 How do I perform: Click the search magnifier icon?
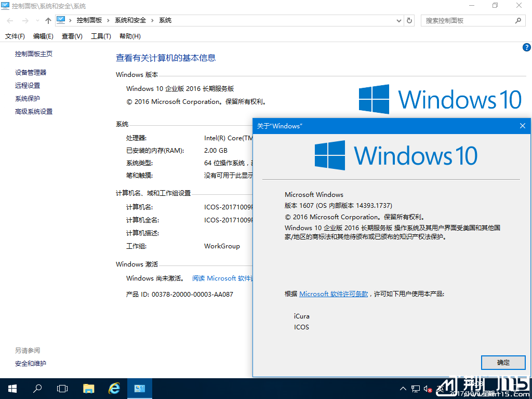518,21
